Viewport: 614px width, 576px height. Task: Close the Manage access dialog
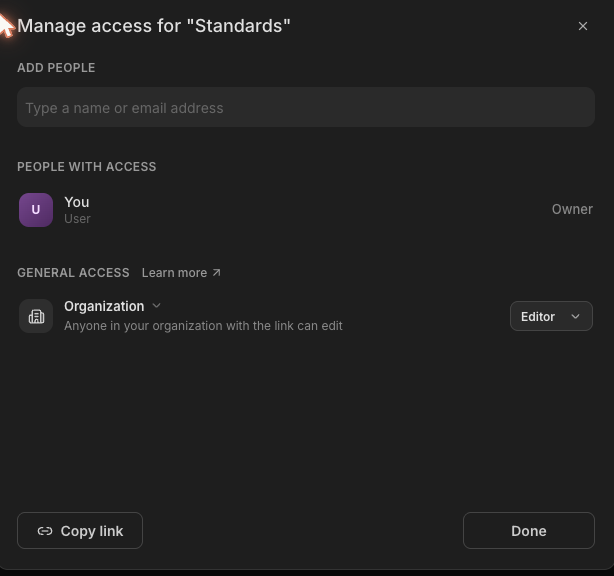pyautogui.click(x=583, y=26)
